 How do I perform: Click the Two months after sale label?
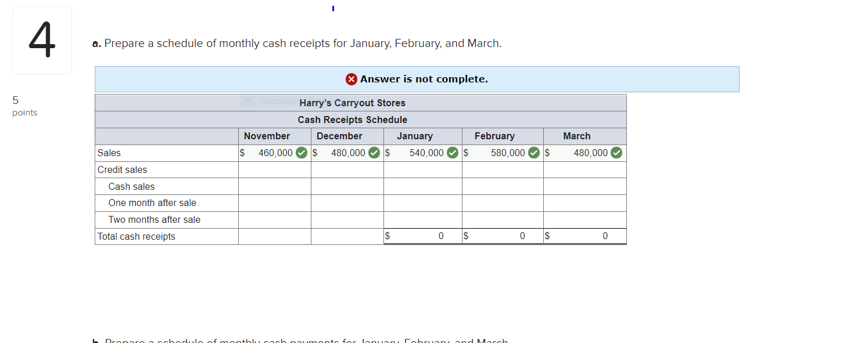(154, 220)
